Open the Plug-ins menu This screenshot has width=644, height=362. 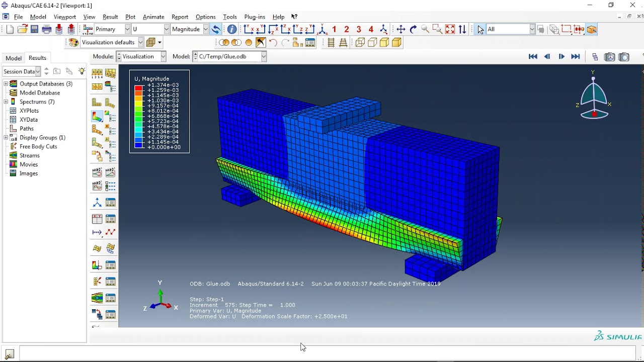click(255, 17)
